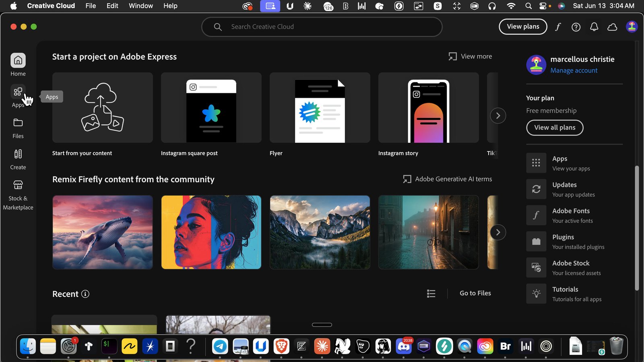Select the Create sidebar icon
Screen dimensions: 644x362
click(x=18, y=154)
